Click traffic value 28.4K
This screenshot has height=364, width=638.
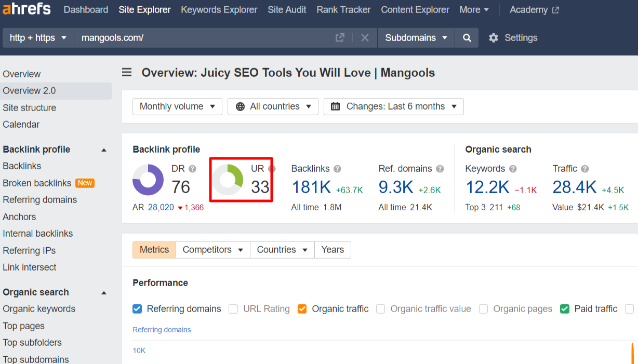(575, 187)
